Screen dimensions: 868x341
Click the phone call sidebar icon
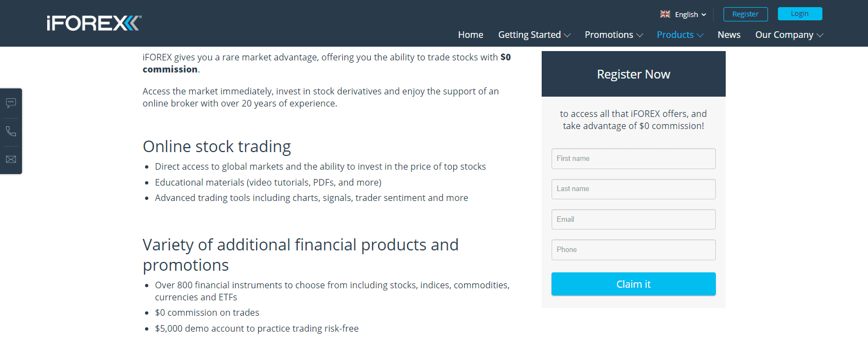pos(11,131)
